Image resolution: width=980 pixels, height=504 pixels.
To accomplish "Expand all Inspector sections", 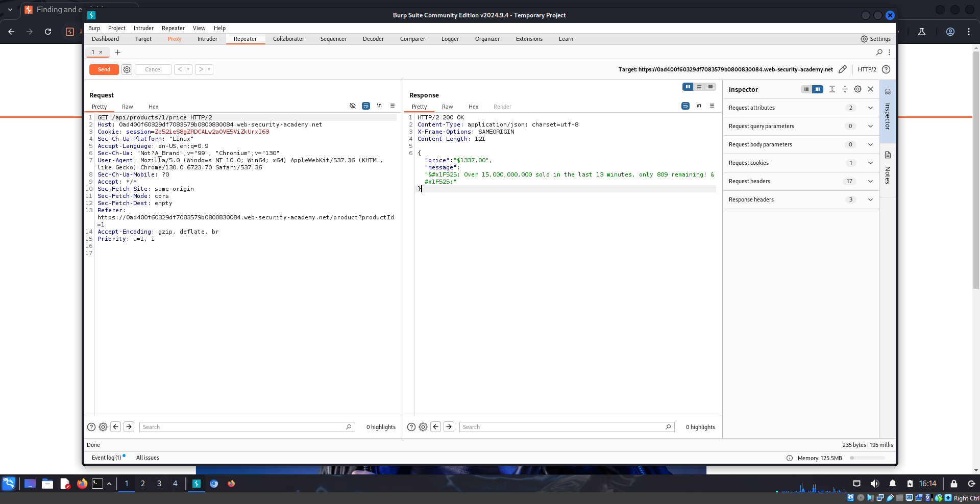I will click(832, 89).
